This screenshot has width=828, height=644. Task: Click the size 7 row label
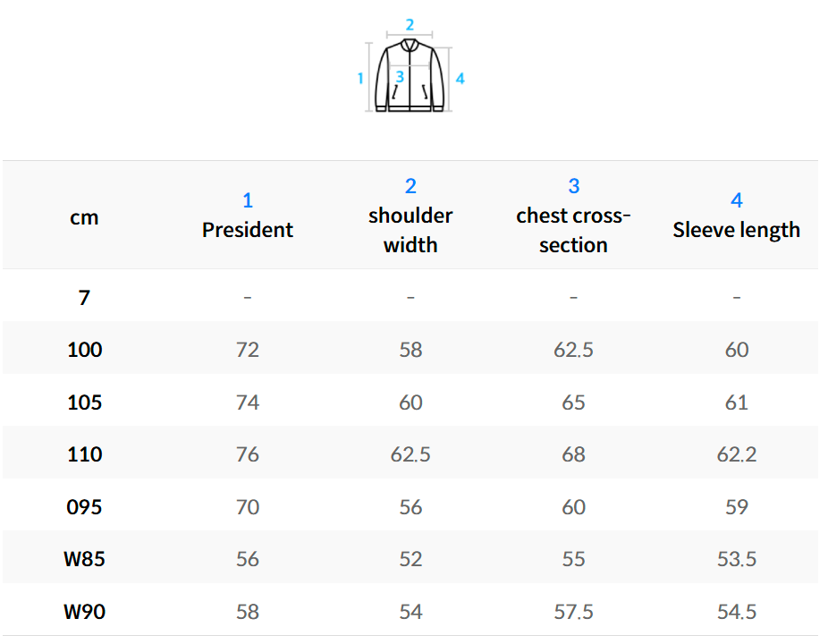84,297
